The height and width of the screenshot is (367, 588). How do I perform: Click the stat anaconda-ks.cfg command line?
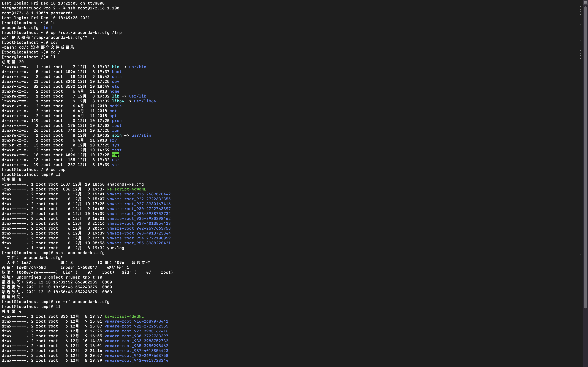80,253
